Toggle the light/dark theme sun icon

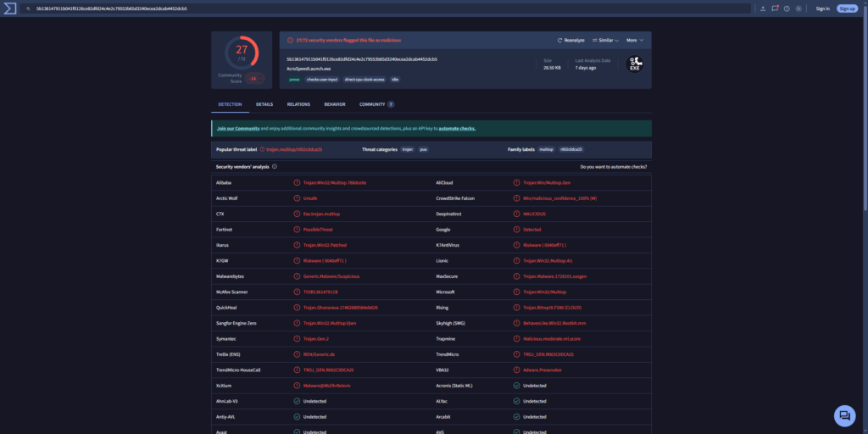click(x=798, y=8)
